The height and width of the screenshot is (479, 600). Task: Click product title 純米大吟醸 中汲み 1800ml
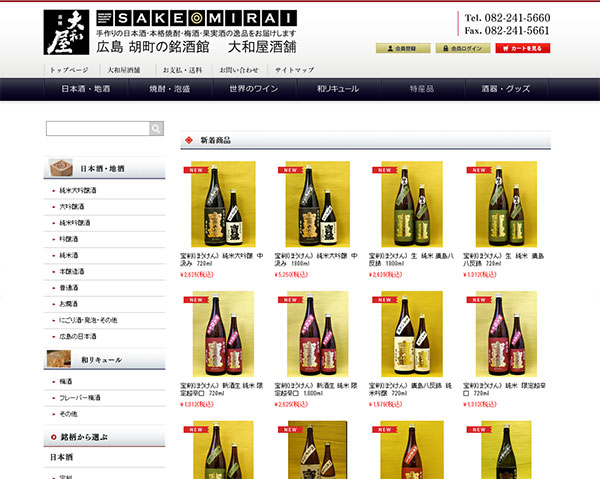[x=316, y=259]
